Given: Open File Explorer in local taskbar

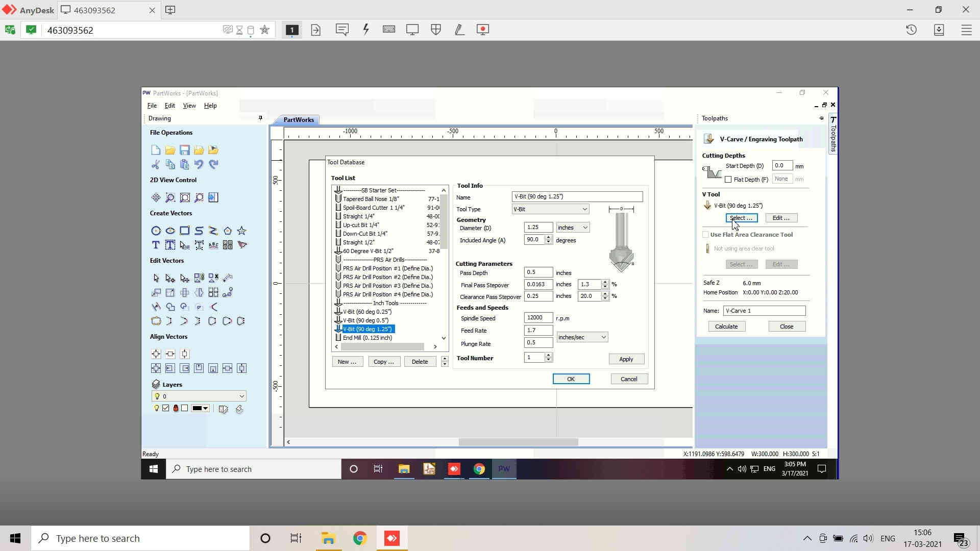Looking at the screenshot, I should pos(328,538).
